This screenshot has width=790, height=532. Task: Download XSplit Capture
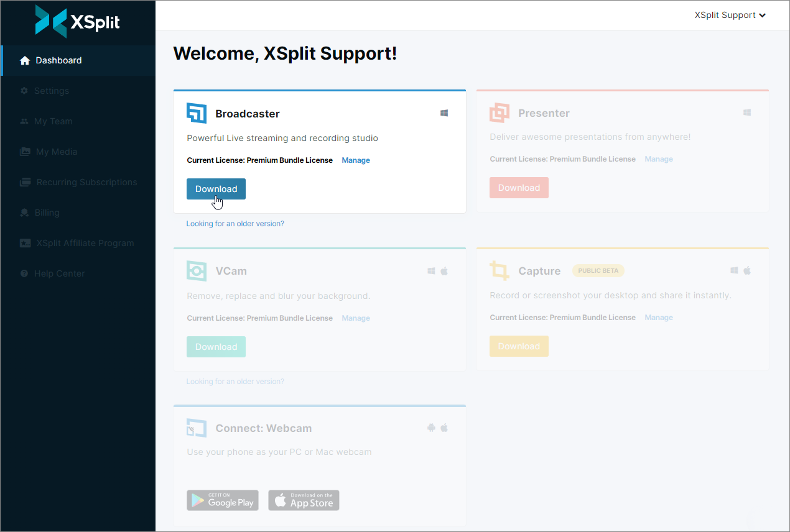[519, 346]
